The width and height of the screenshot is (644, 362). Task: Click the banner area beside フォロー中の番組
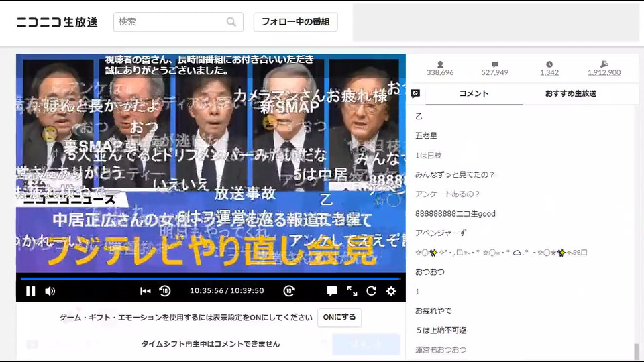496,23
